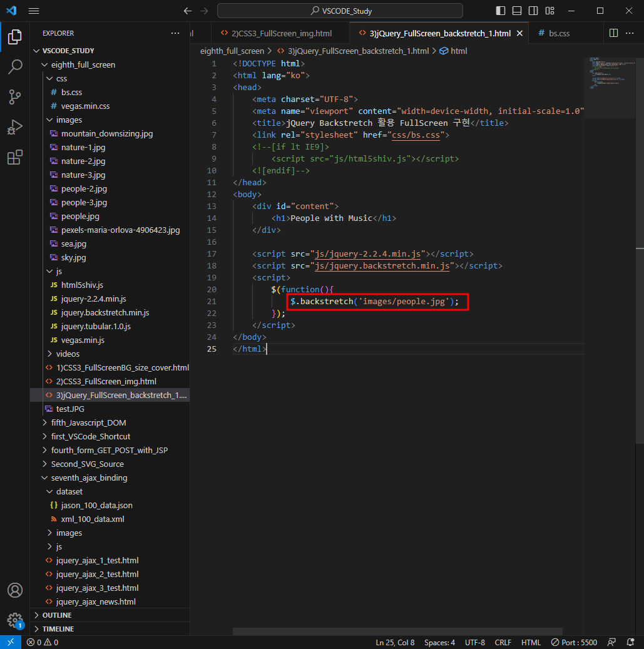Viewport: 644px width, 649px height.
Task: Open Customize Layout icon
Action: click(x=550, y=11)
